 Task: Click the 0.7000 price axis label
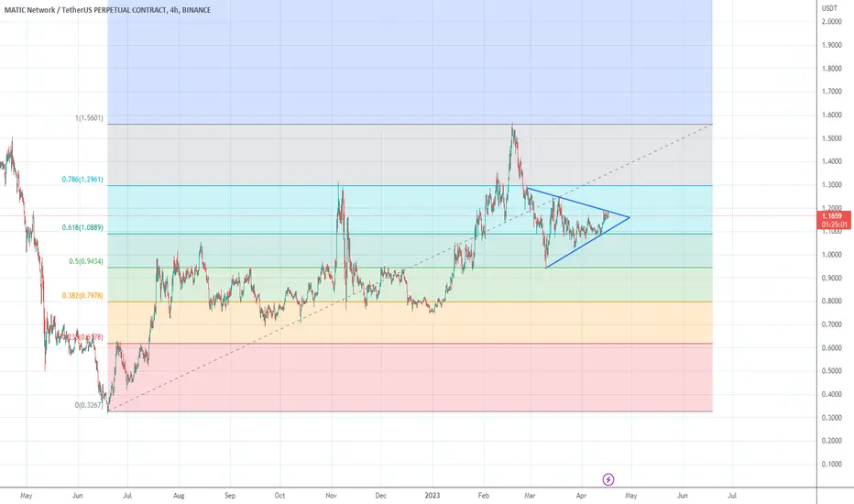pos(832,324)
